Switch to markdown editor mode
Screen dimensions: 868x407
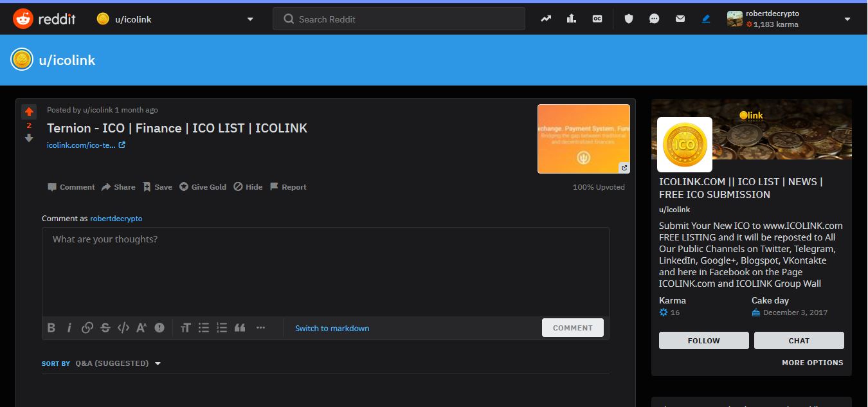pos(332,328)
